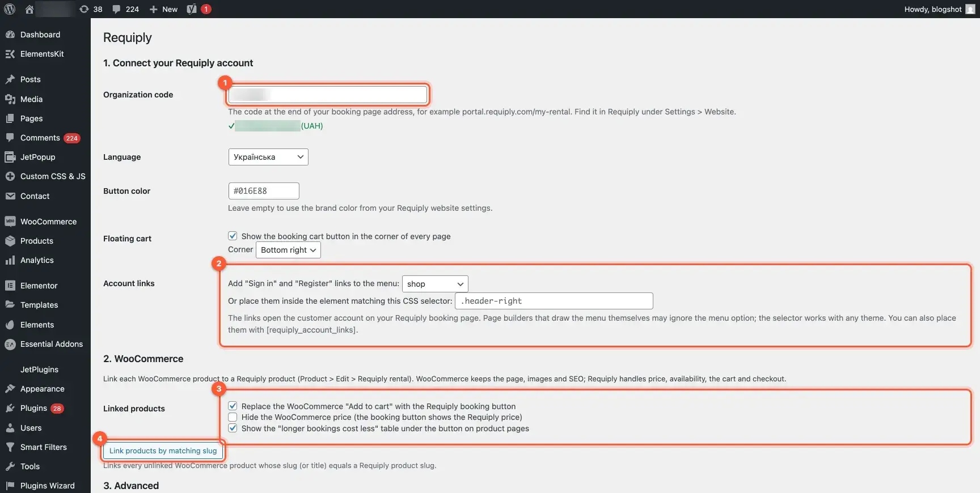Open the Appearance menu item
Screen dimensions: 980x493
[43, 389]
